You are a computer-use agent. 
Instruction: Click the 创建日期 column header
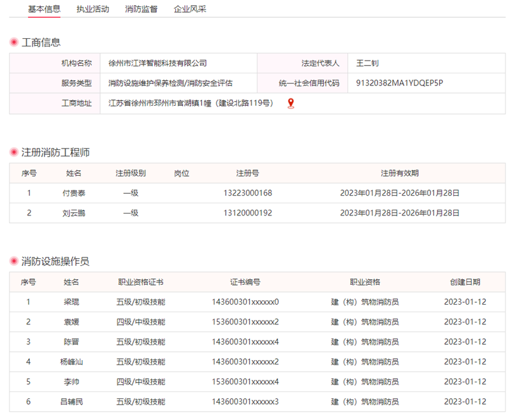pos(465,282)
